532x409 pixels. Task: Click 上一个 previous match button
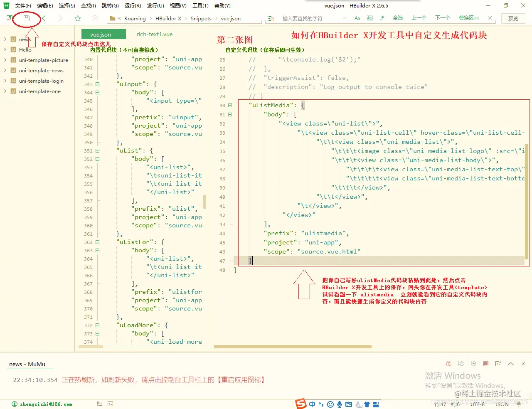click(x=419, y=18)
